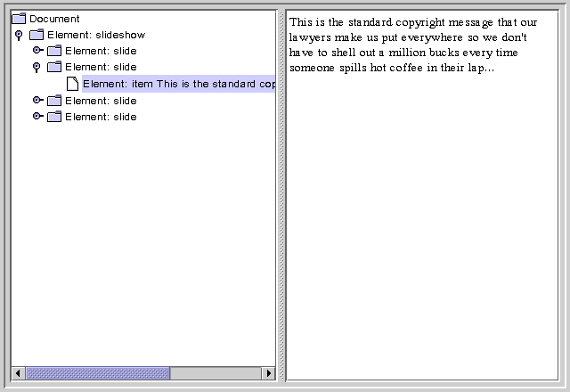Expand the third slide element
This screenshot has width=570, height=392.
(x=37, y=101)
